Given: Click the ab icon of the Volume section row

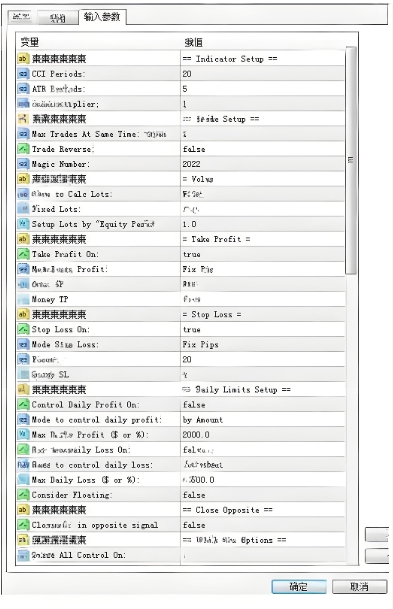Looking at the screenshot, I should point(23,179).
